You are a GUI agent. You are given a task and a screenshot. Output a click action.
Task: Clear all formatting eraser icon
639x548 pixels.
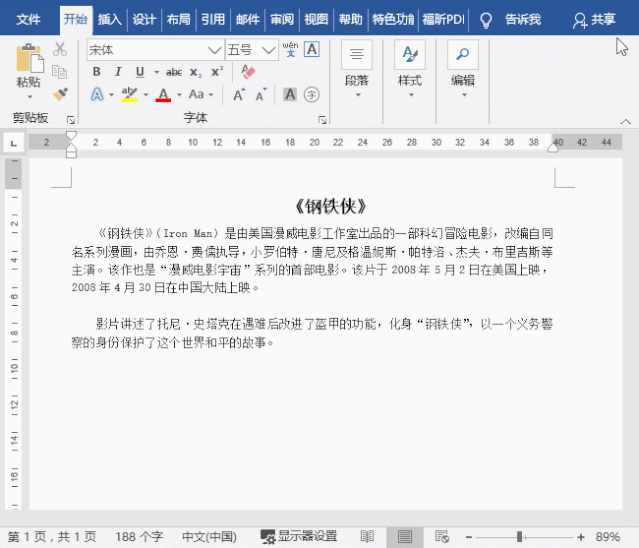coord(248,72)
